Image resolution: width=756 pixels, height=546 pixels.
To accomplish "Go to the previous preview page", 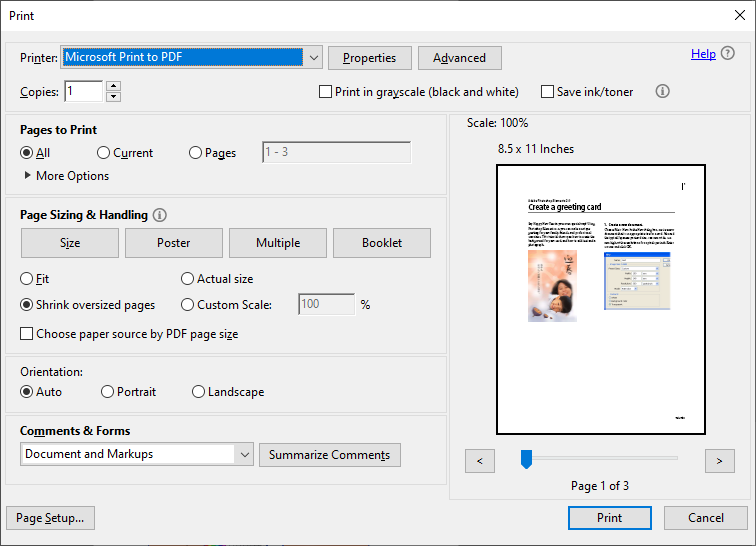I will [480, 460].
